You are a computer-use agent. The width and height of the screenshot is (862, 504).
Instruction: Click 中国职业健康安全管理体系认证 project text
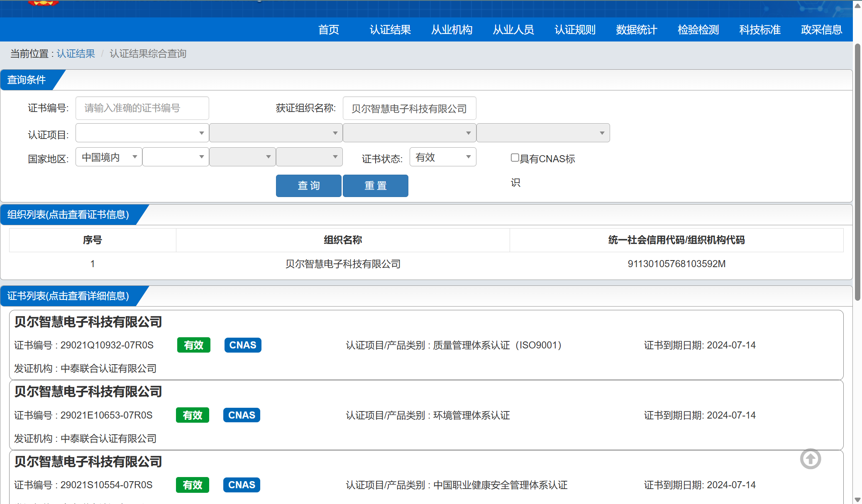500,485
